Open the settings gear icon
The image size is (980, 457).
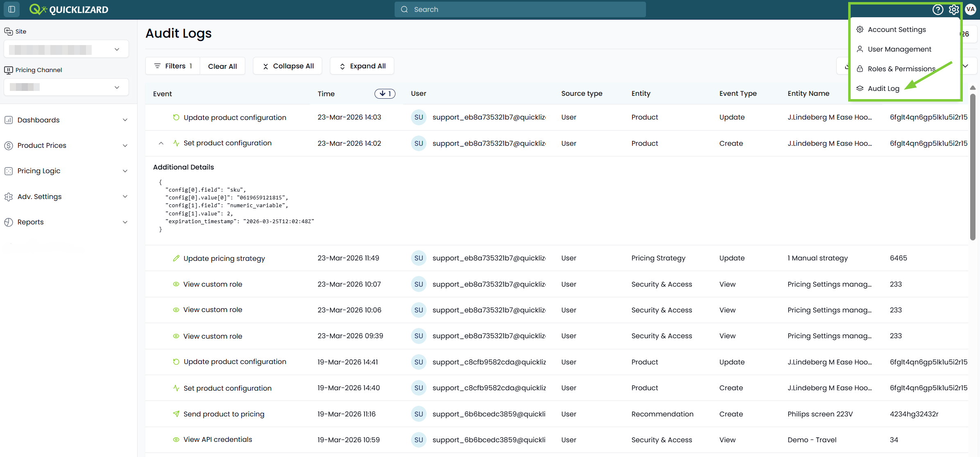[x=954, y=9]
